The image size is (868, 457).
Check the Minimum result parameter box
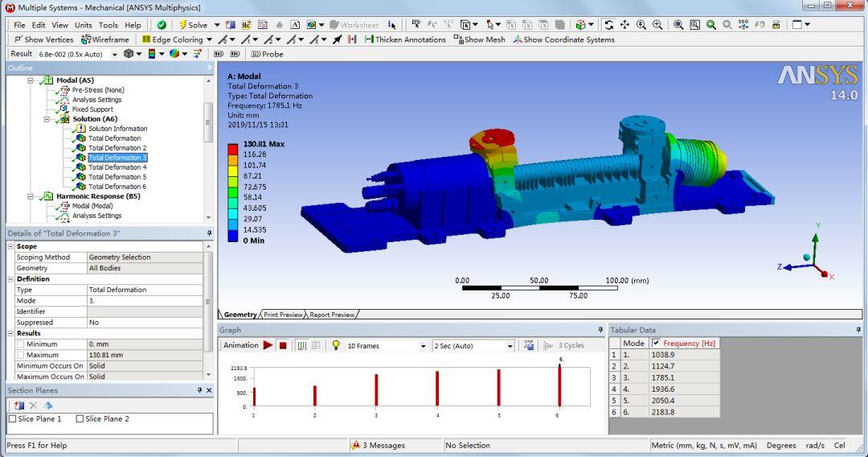[20, 344]
